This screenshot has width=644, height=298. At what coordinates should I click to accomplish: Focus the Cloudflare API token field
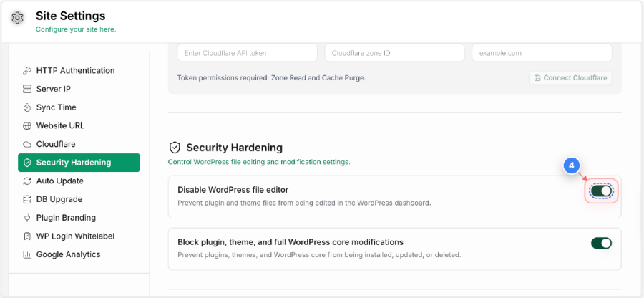pos(248,53)
